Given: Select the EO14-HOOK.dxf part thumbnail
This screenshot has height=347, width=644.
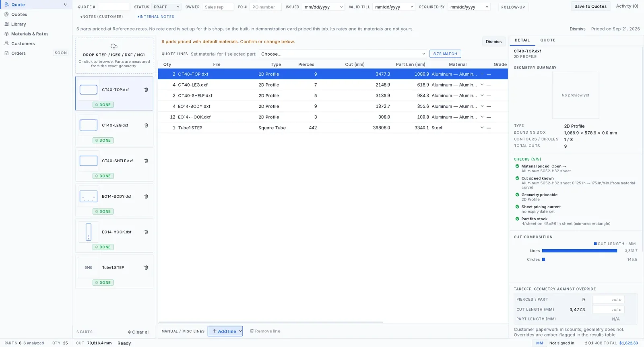Looking at the screenshot, I should (x=89, y=232).
